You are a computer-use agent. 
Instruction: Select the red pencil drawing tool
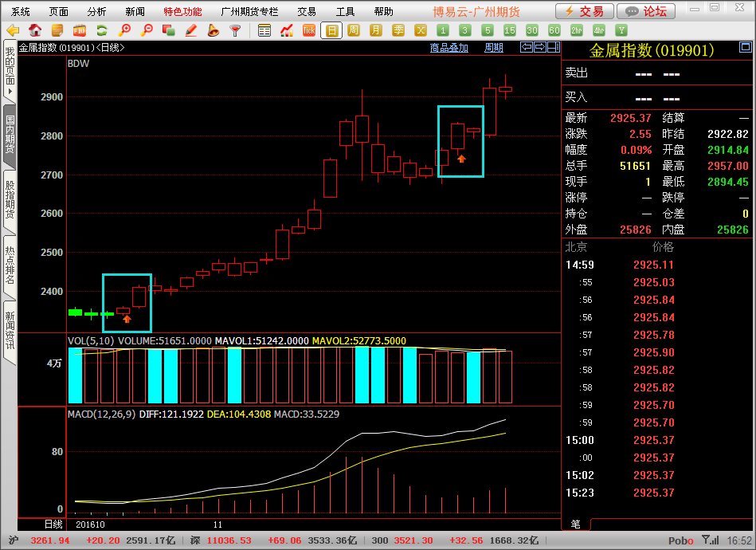[x=191, y=31]
